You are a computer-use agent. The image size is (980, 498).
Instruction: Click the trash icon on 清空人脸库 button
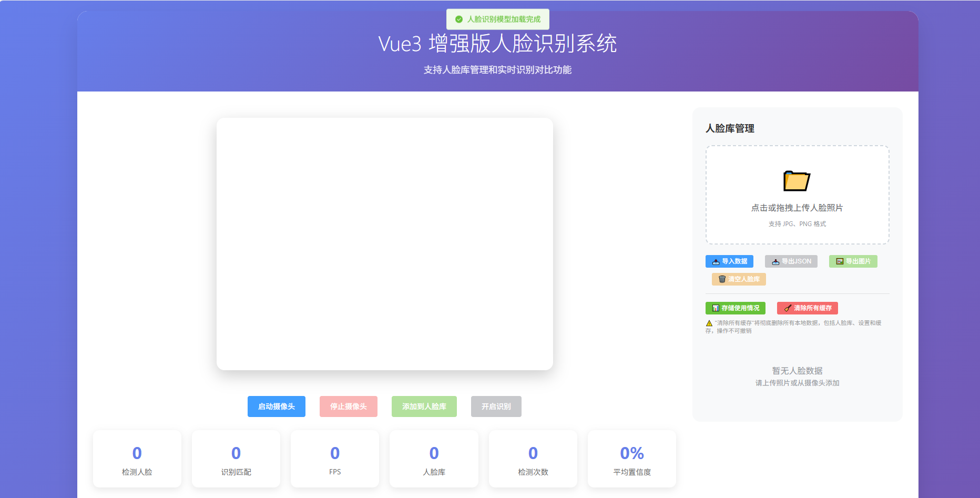(722, 279)
